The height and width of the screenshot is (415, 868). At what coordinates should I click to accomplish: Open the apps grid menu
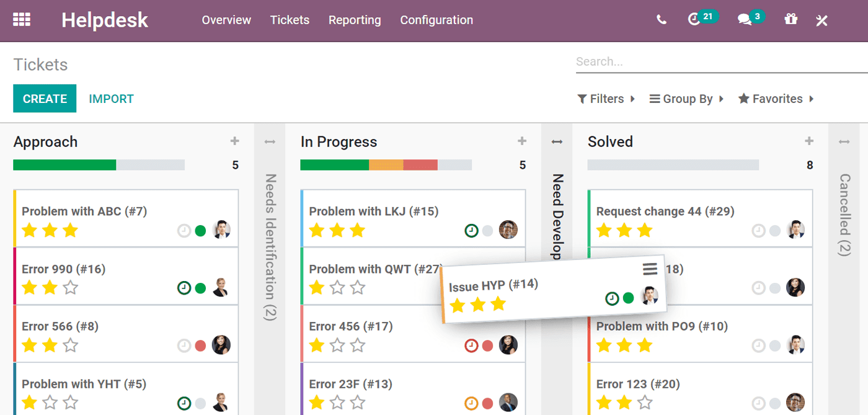[x=22, y=20]
